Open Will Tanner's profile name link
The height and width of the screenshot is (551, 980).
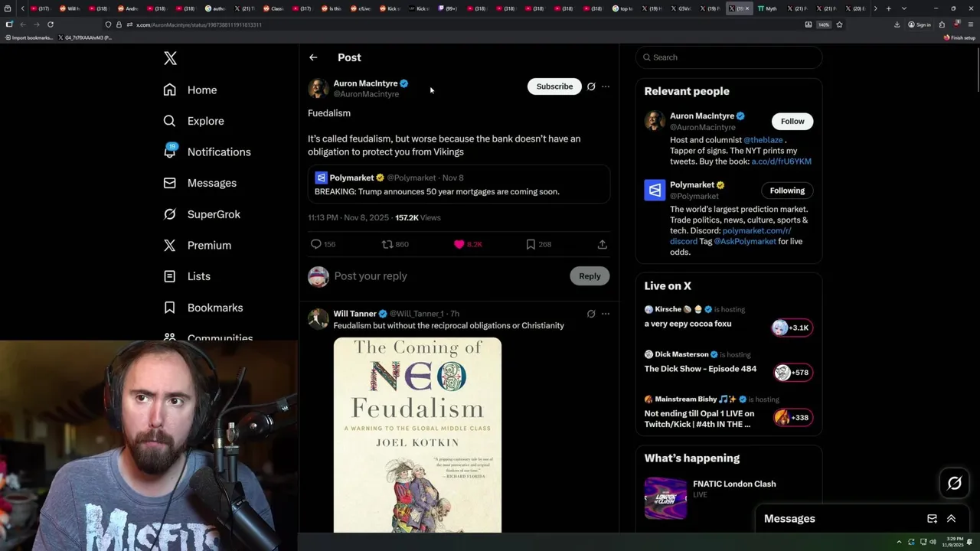[354, 314]
